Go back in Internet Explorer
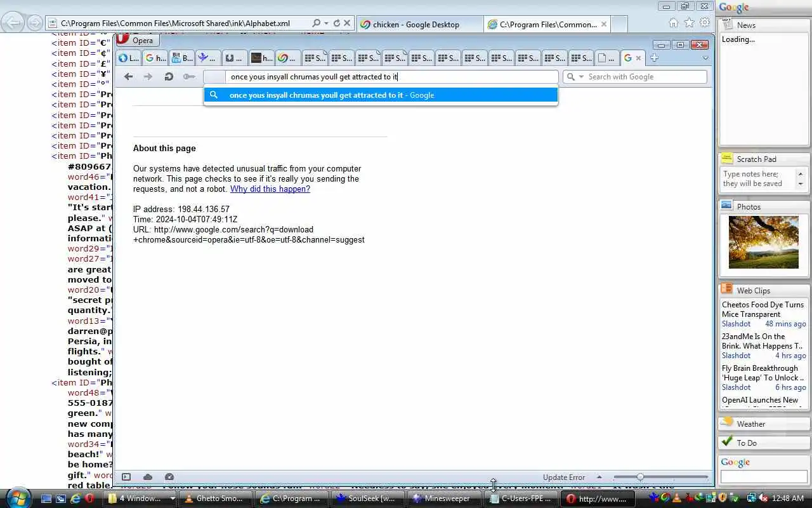The height and width of the screenshot is (508, 812). point(13,23)
